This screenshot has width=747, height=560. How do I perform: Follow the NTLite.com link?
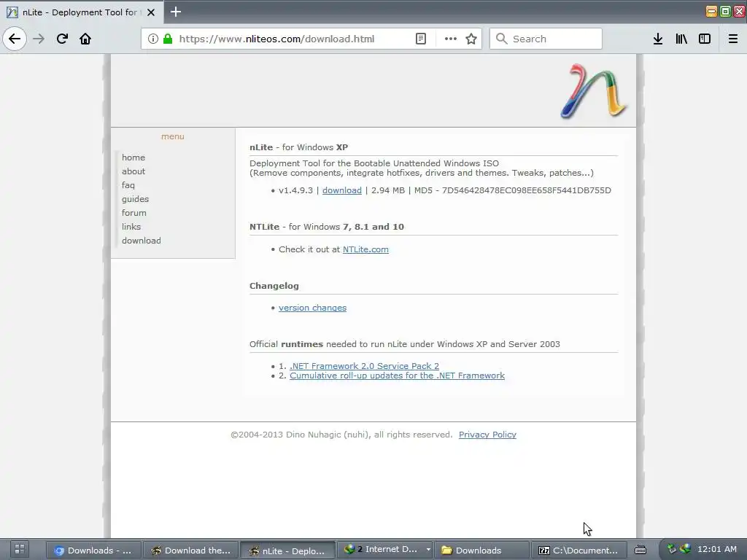click(x=365, y=249)
